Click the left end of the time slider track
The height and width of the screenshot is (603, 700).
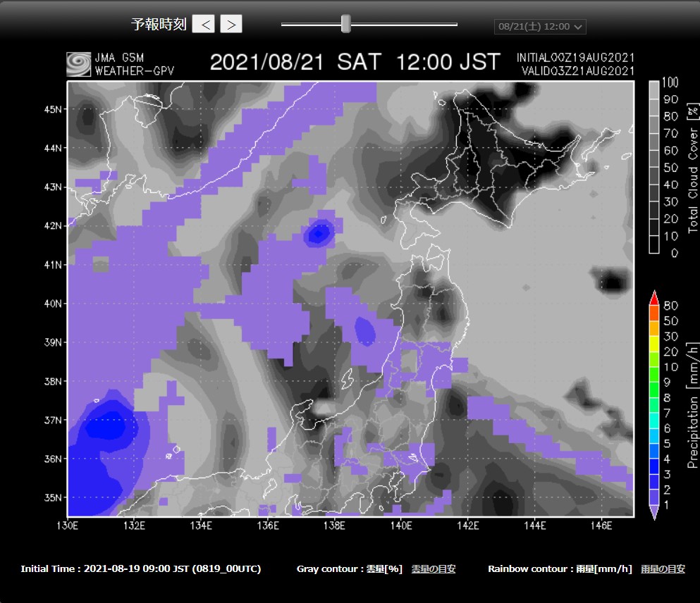(283, 25)
